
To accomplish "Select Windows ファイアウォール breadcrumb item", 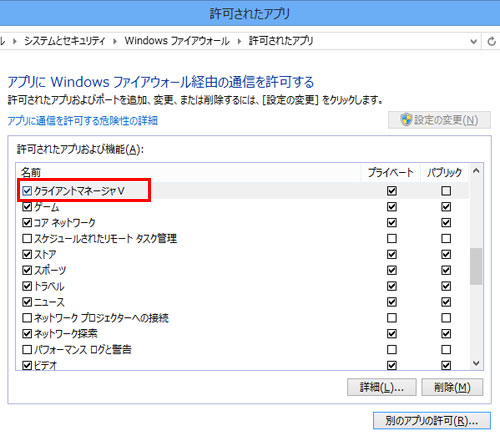I will coord(177,41).
